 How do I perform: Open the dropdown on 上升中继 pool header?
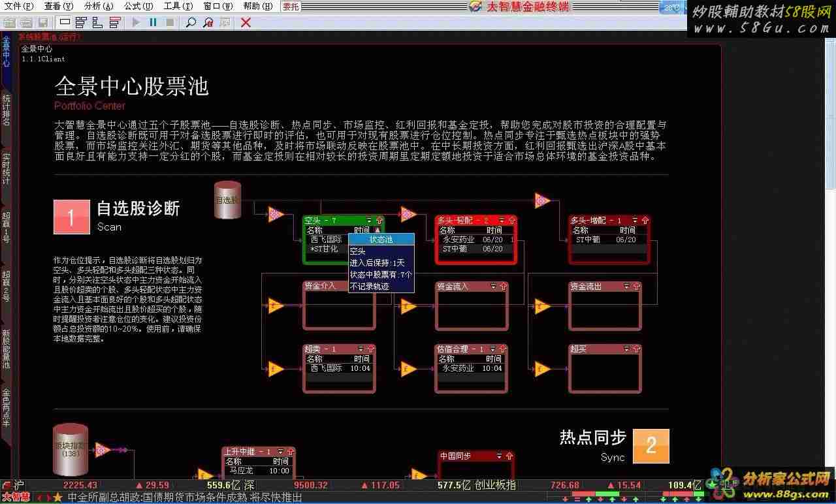[280, 452]
